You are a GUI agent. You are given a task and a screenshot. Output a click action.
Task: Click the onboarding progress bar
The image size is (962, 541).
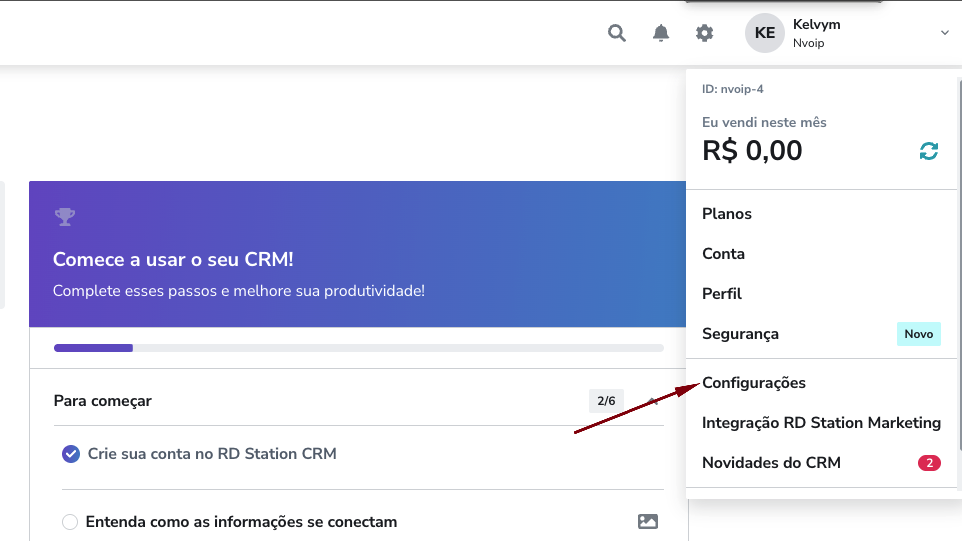pyautogui.click(x=358, y=348)
